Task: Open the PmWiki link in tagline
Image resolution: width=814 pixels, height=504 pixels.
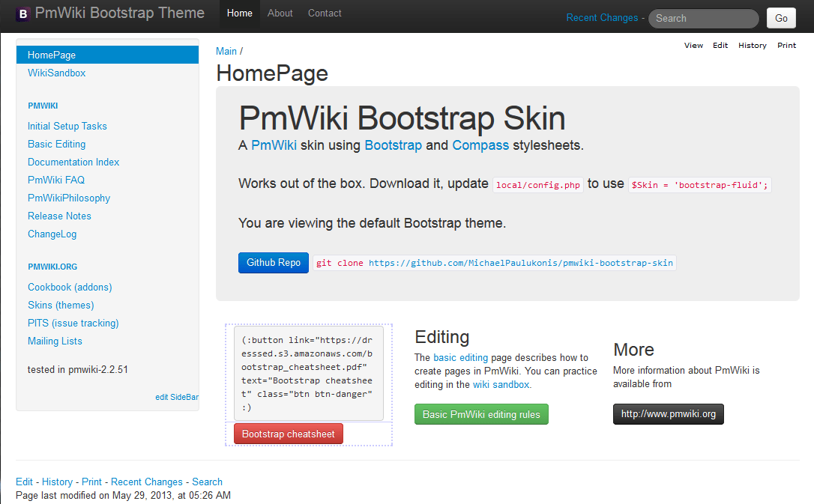Action: click(x=274, y=145)
